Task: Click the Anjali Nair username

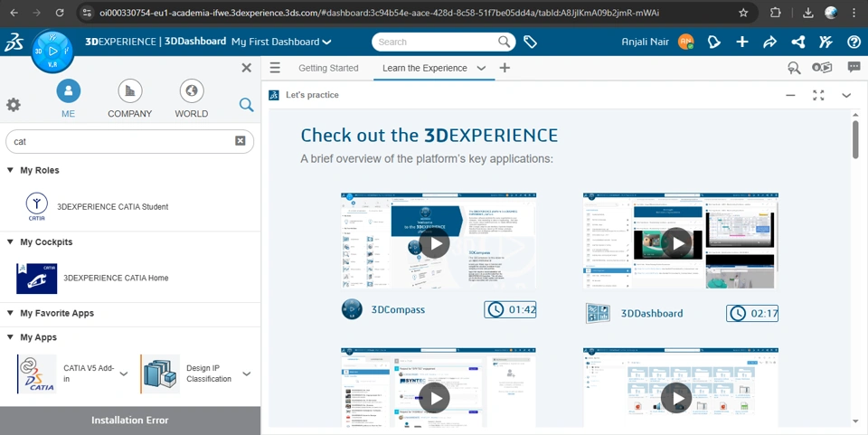Action: click(646, 42)
